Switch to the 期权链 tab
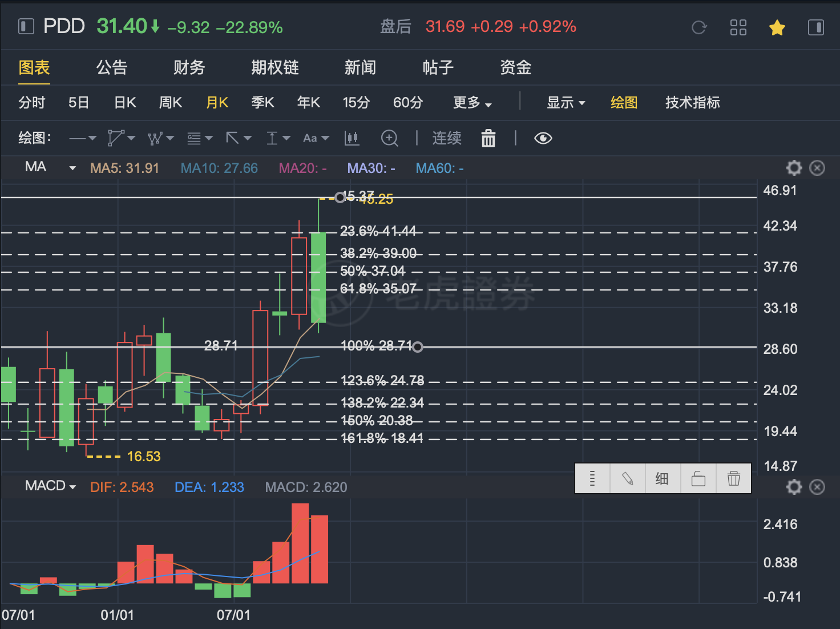The height and width of the screenshot is (629, 840). [275, 68]
